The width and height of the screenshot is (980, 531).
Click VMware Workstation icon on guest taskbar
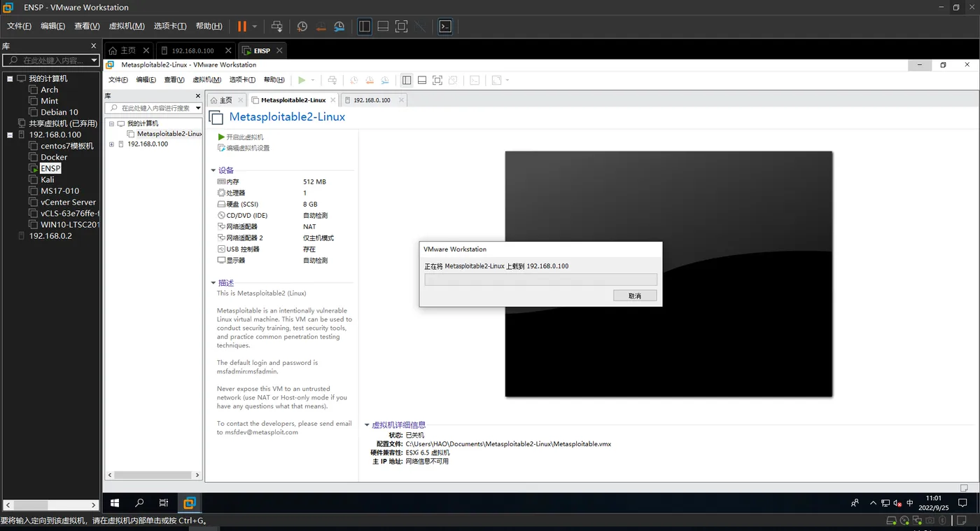(189, 503)
